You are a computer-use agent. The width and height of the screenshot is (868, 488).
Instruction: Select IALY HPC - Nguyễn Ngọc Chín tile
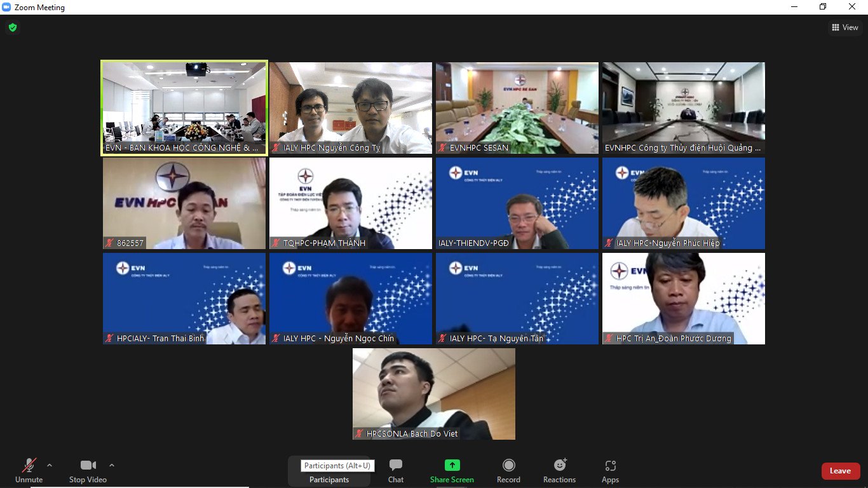click(351, 299)
